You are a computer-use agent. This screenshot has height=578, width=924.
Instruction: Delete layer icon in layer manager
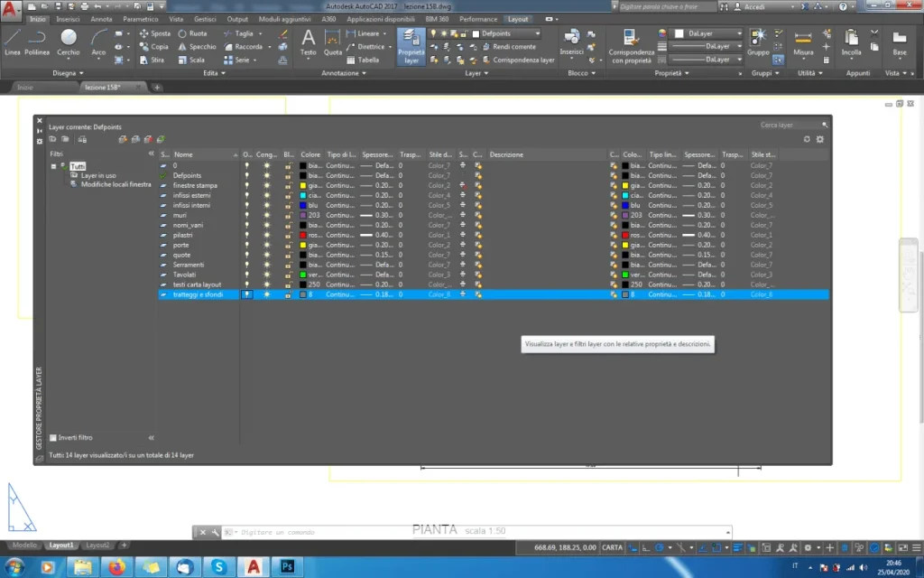tap(148, 139)
